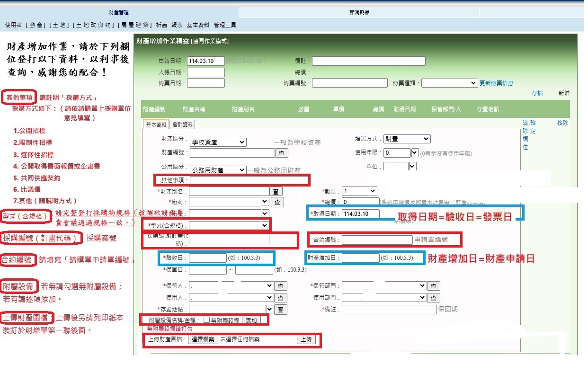Click the 入帳日期 input field
The image size is (588, 373).
206,72
